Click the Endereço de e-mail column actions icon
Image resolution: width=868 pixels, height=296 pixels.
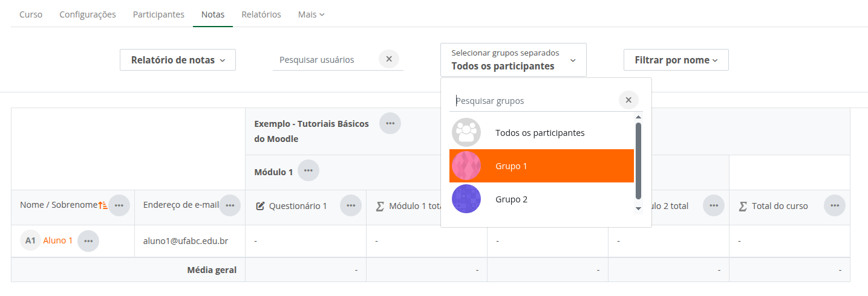(229, 205)
